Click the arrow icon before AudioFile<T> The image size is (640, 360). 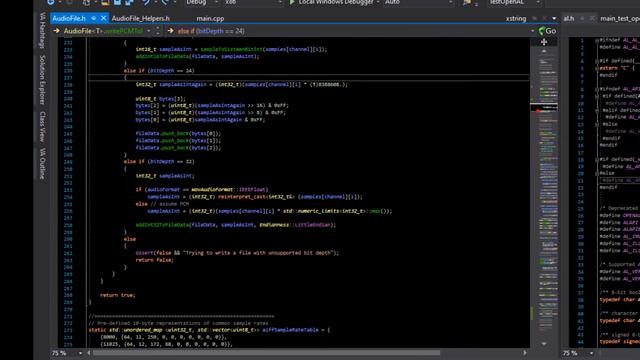tap(56, 31)
